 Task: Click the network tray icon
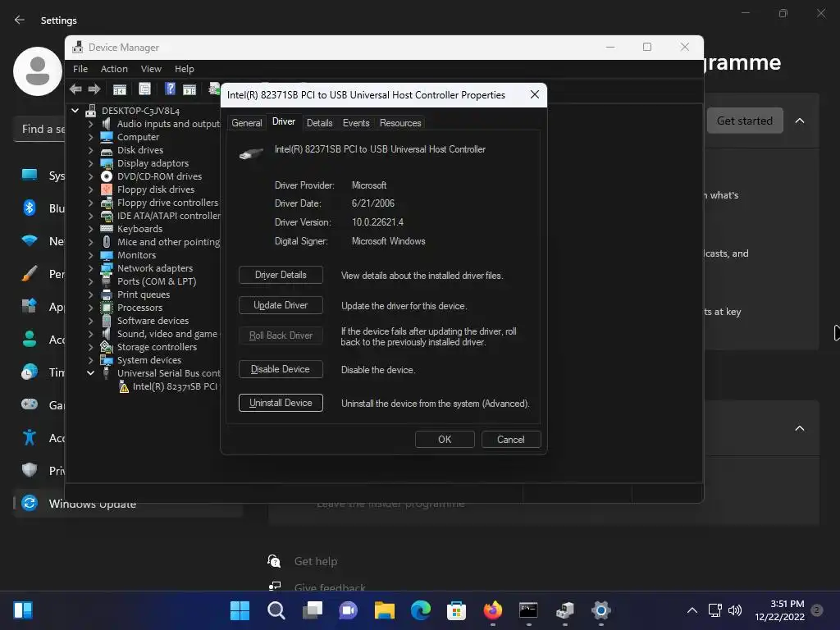714,610
